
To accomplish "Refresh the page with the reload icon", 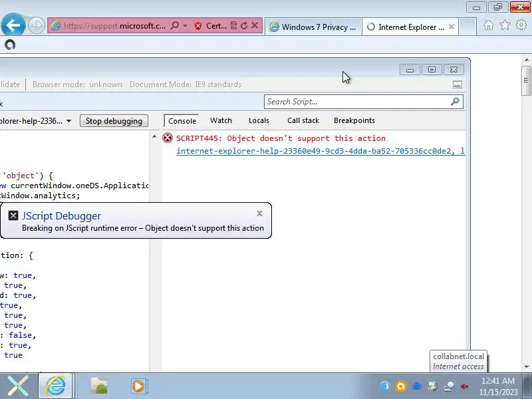I will 244,25.
